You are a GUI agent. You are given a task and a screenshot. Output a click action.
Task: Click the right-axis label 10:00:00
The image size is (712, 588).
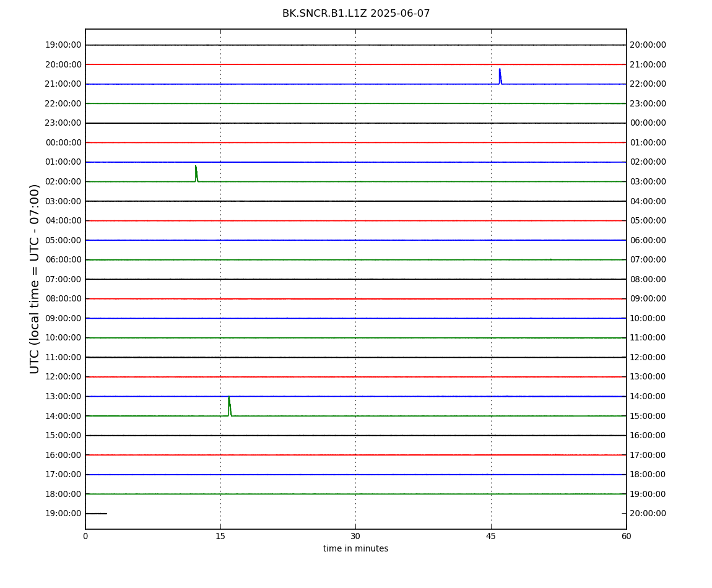648,318
